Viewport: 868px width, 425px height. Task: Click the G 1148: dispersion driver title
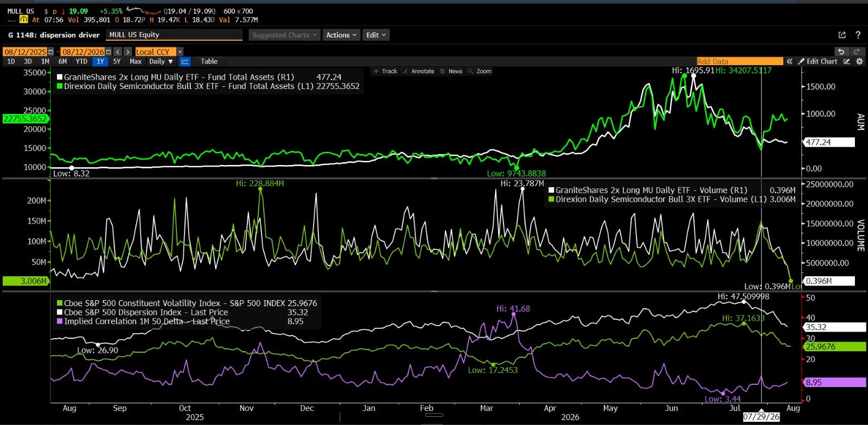pyautogui.click(x=54, y=35)
